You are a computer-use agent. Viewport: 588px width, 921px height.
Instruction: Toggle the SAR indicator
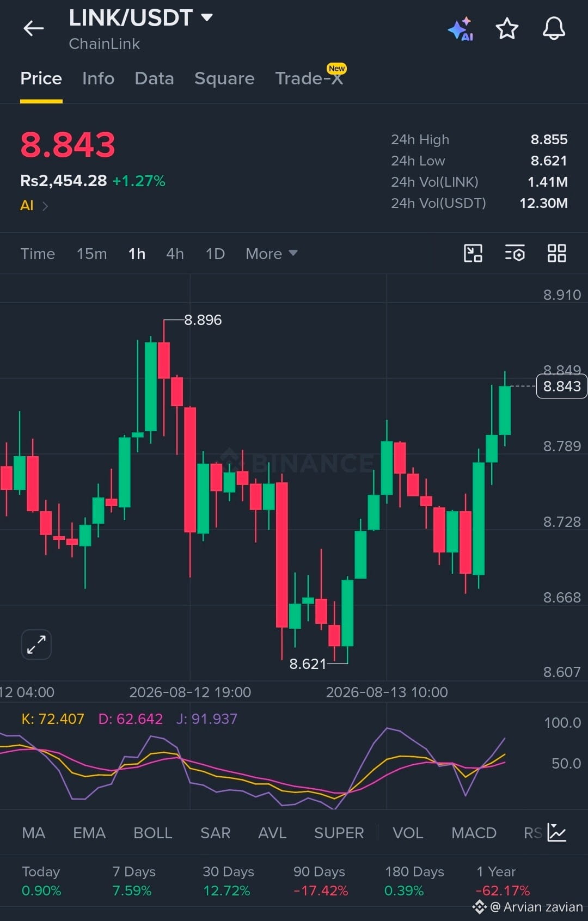215,833
